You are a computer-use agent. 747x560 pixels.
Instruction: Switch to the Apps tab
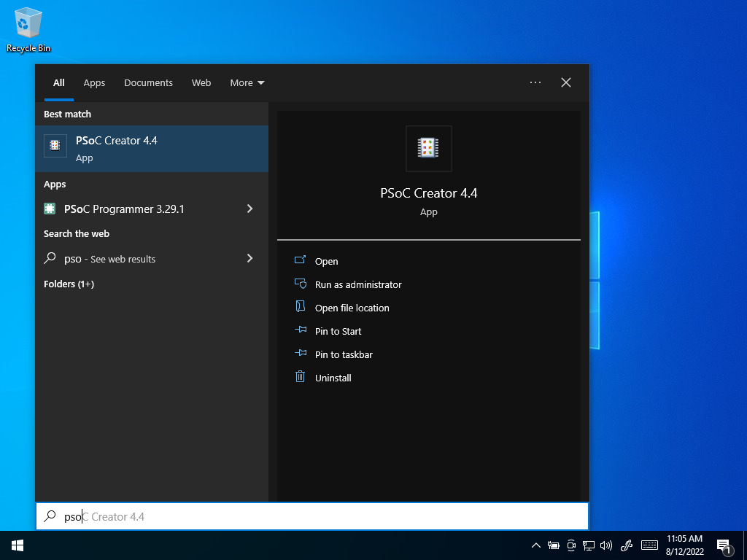(x=94, y=83)
